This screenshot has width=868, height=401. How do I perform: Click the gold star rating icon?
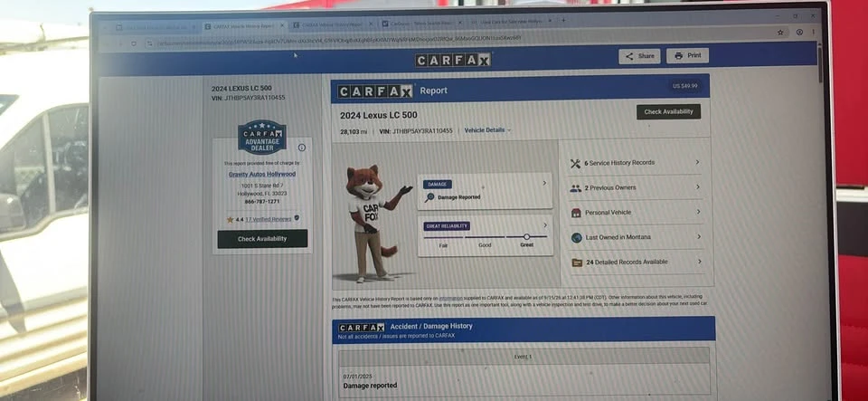click(x=231, y=219)
